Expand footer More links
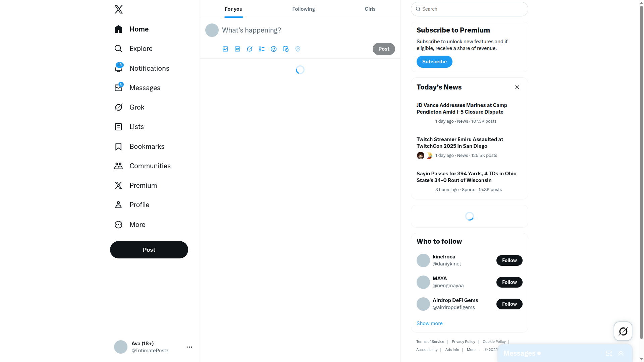Image resolution: width=644 pixels, height=362 pixels. click(x=473, y=350)
